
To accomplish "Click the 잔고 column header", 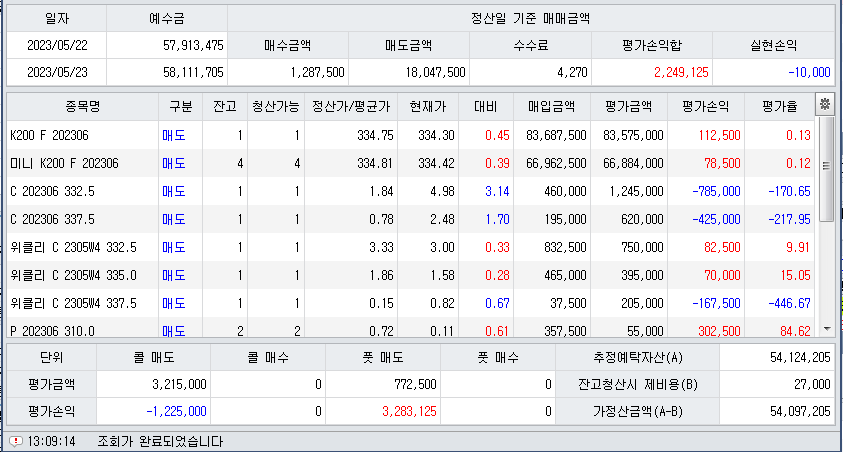I will 225,106.
